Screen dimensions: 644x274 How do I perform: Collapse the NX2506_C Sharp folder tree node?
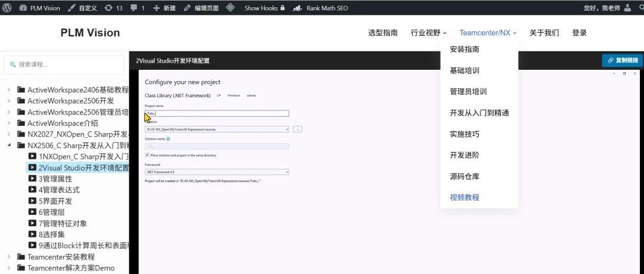[9, 145]
